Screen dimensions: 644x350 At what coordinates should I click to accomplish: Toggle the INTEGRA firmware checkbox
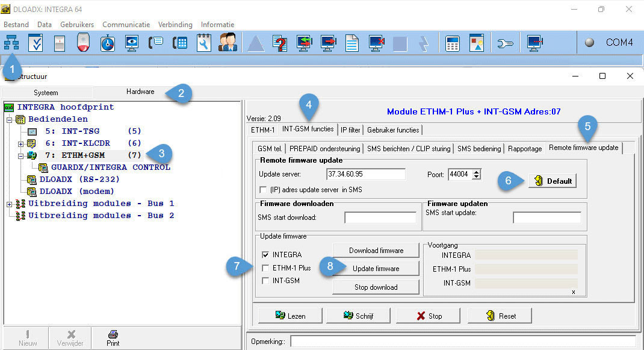click(x=265, y=255)
